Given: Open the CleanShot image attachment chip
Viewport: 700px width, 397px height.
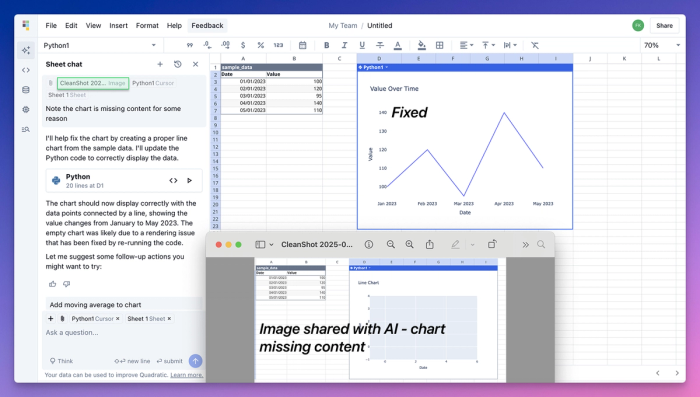Looking at the screenshot, I should 93,83.
